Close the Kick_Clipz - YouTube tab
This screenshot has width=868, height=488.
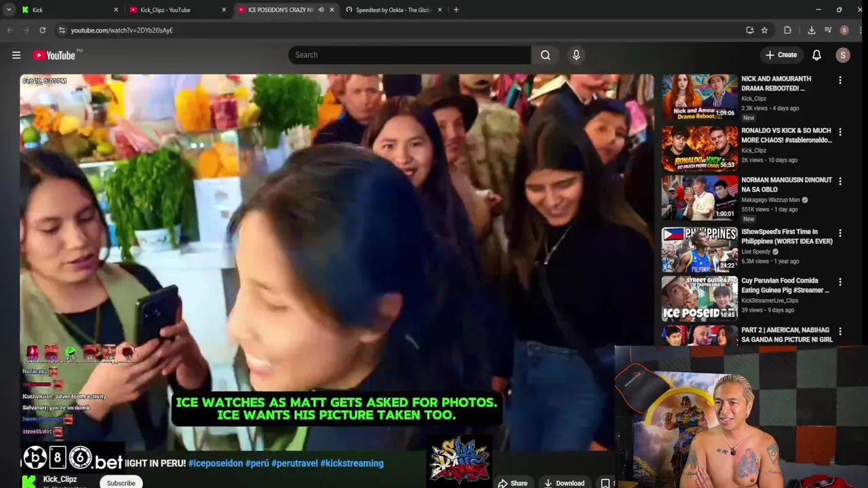click(224, 9)
